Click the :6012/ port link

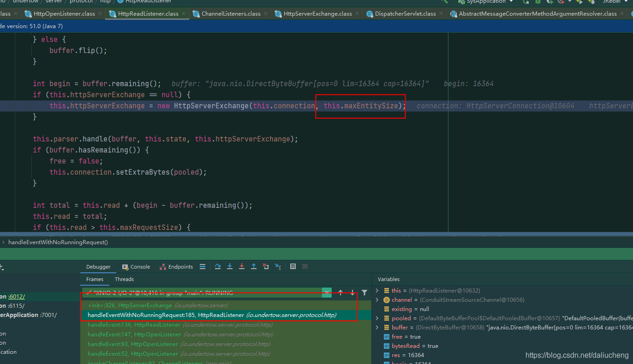click(x=17, y=296)
